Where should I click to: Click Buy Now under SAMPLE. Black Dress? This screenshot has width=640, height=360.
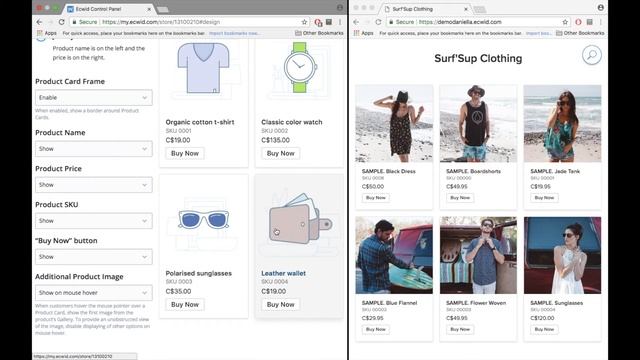pyautogui.click(x=376, y=198)
